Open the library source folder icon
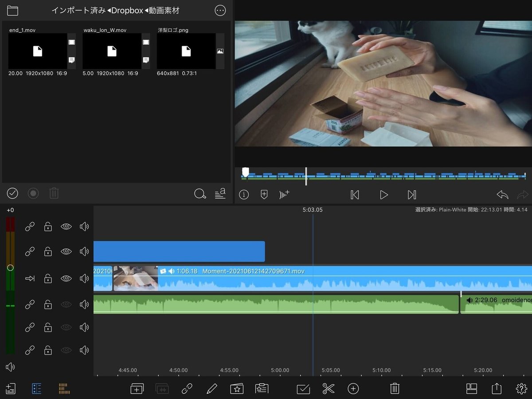Viewport: 532px width, 399px height. click(x=12, y=11)
